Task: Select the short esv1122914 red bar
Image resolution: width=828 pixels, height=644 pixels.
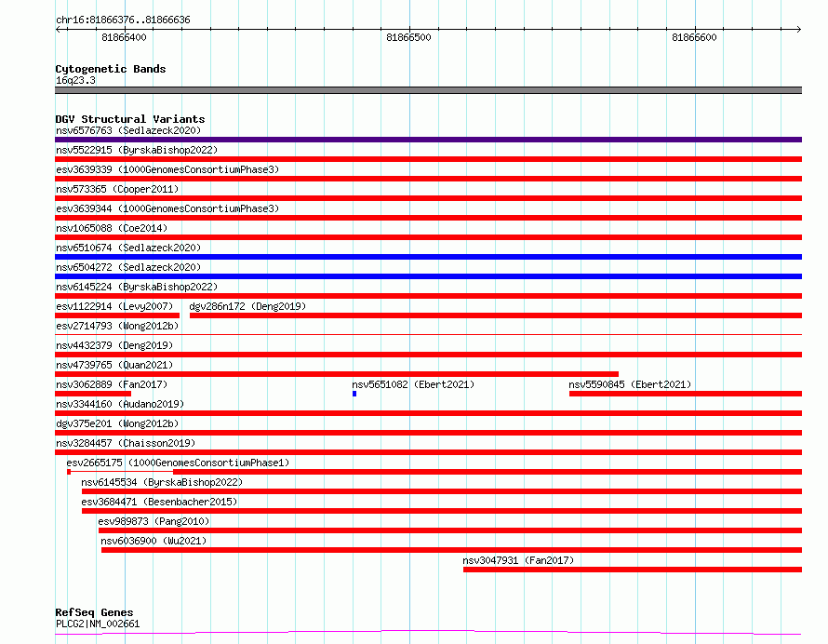Action: [x=117, y=315]
